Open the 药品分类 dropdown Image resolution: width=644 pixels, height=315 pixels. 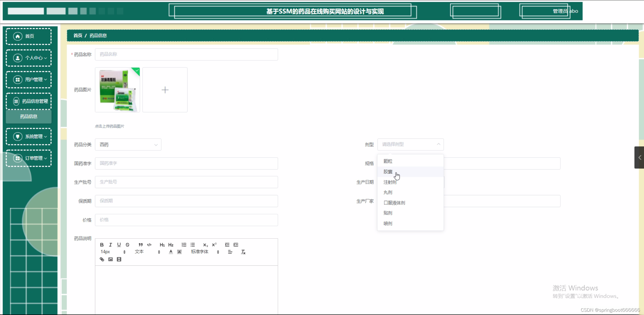[x=128, y=145]
